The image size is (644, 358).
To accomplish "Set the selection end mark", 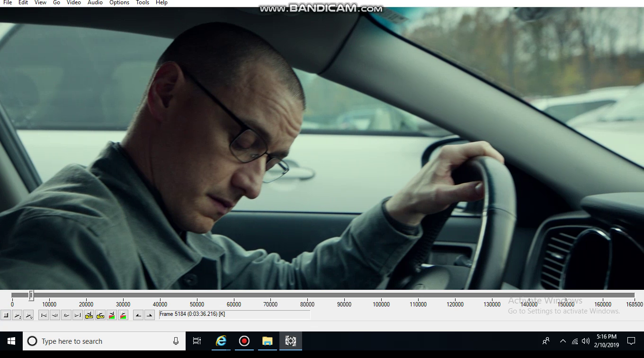I will [150, 315].
